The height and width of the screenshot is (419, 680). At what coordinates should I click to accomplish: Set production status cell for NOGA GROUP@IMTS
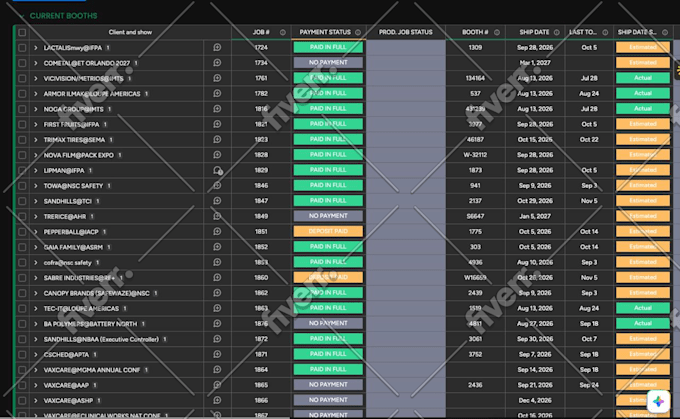click(405, 109)
